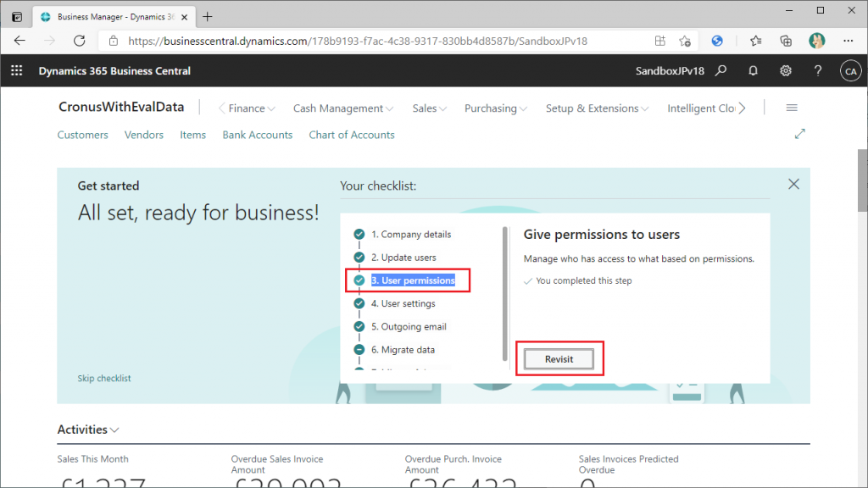The image size is (868, 488).
Task: Open the Overdue Purch. Invoice Amount cue
Action: click(x=460, y=473)
